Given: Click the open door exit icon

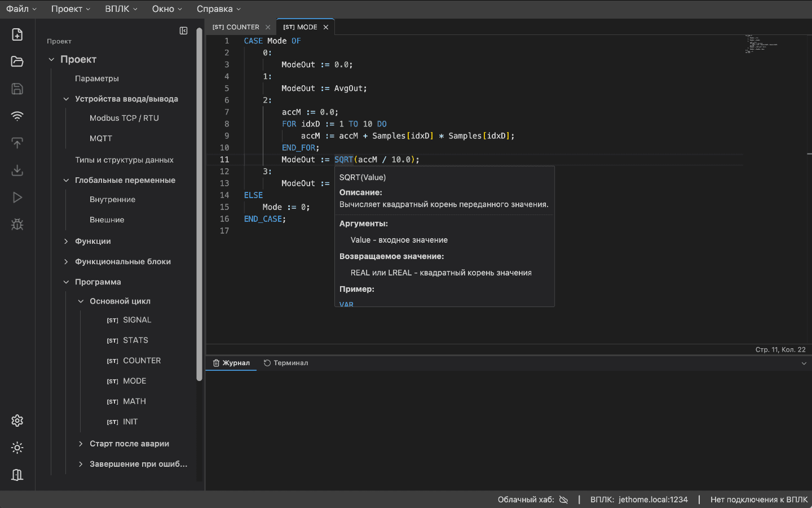Looking at the screenshot, I should (x=17, y=475).
